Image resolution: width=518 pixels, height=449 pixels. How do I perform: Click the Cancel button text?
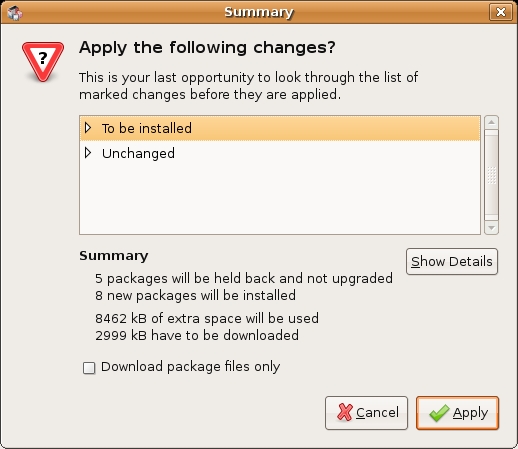pos(377,413)
